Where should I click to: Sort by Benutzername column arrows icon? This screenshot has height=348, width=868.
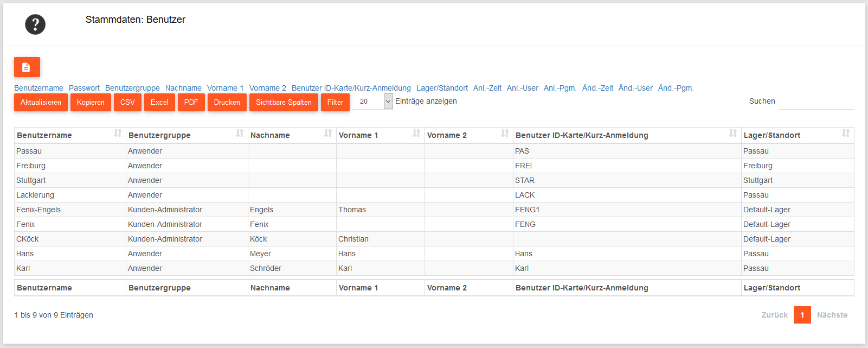[118, 134]
